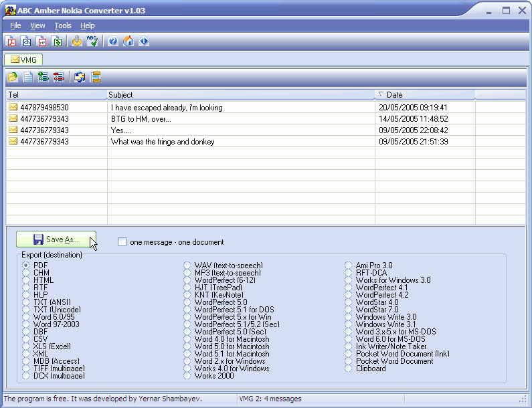532x408 pixels.
Task: Switch to the VMG tab
Action: click(23, 60)
